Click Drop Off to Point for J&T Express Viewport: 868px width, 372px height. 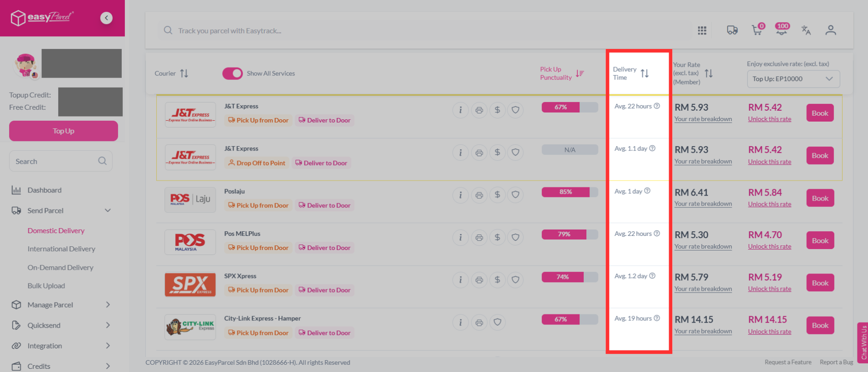pos(257,163)
